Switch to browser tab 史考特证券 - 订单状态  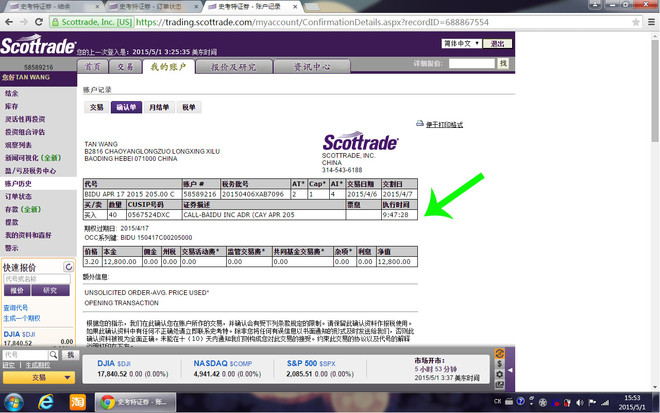[152, 7]
